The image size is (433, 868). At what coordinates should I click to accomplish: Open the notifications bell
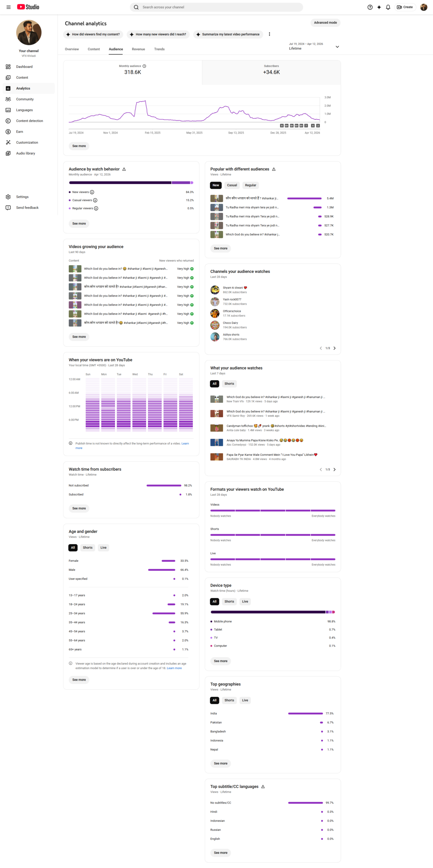388,7
